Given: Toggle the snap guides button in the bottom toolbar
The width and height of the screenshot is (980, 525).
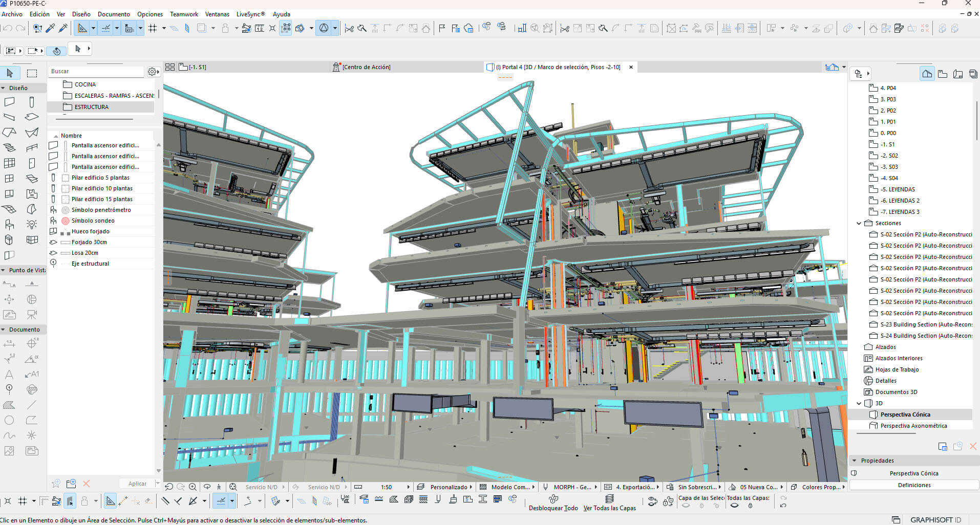Looking at the screenshot, I should pyautogui.click(x=221, y=501).
